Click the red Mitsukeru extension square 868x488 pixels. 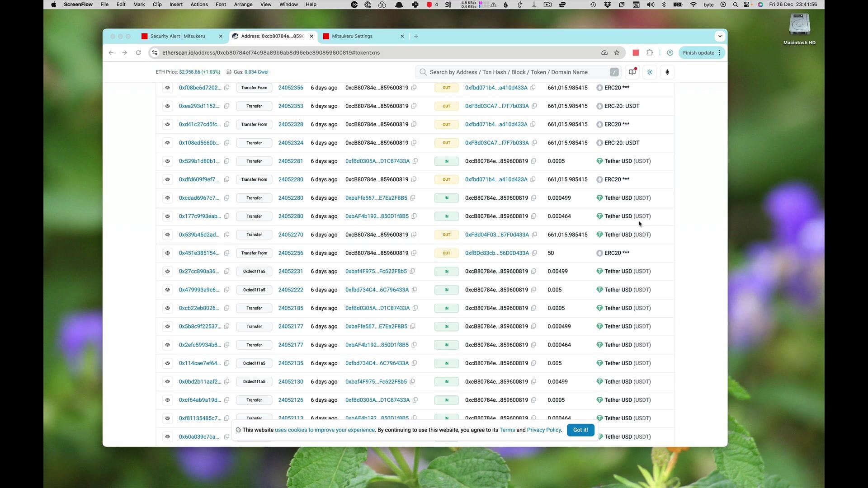[636, 53]
